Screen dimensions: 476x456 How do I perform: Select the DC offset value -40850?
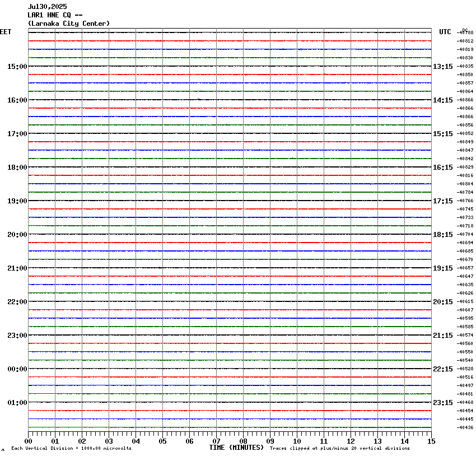[x=465, y=75]
